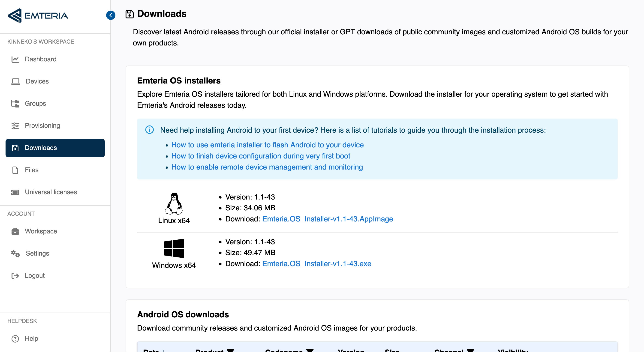Collapse the sidebar with the blue chevron button
Image resolution: width=644 pixels, height=352 pixels.
point(111,15)
